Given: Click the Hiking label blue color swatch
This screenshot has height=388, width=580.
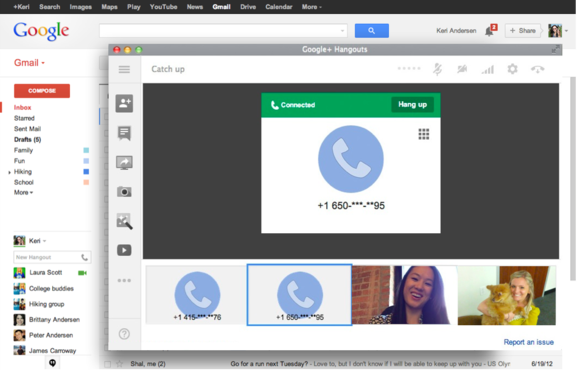Looking at the screenshot, I should (86, 172).
